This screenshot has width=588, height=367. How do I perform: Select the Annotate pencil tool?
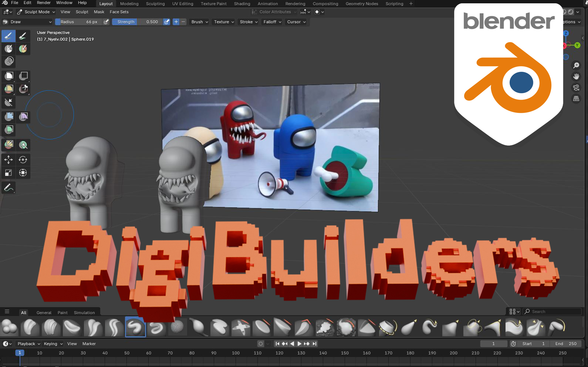click(x=9, y=188)
